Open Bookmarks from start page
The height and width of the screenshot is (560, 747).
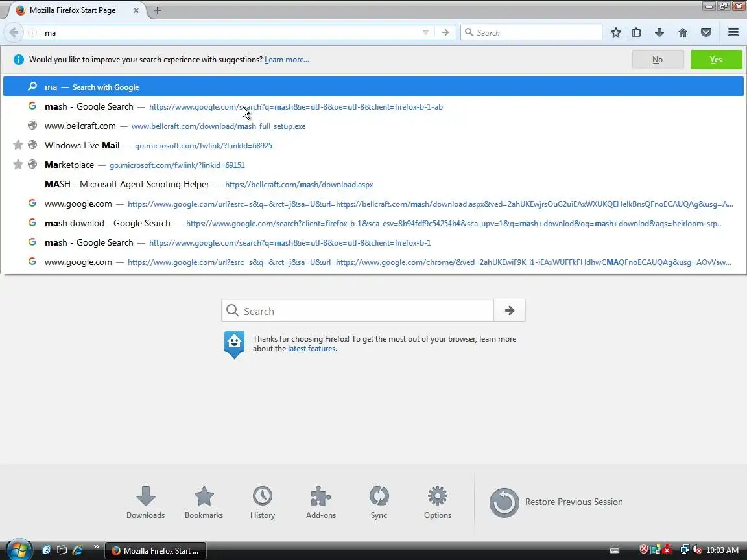204,502
